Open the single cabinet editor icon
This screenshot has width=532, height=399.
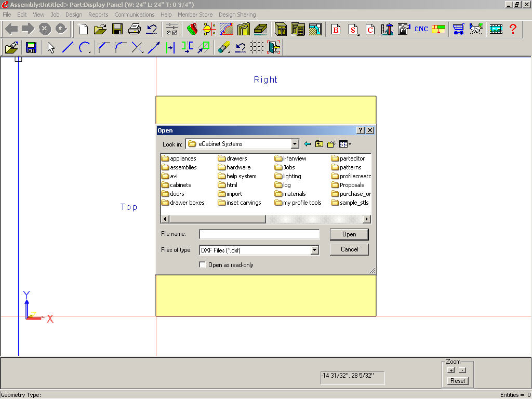(281, 29)
